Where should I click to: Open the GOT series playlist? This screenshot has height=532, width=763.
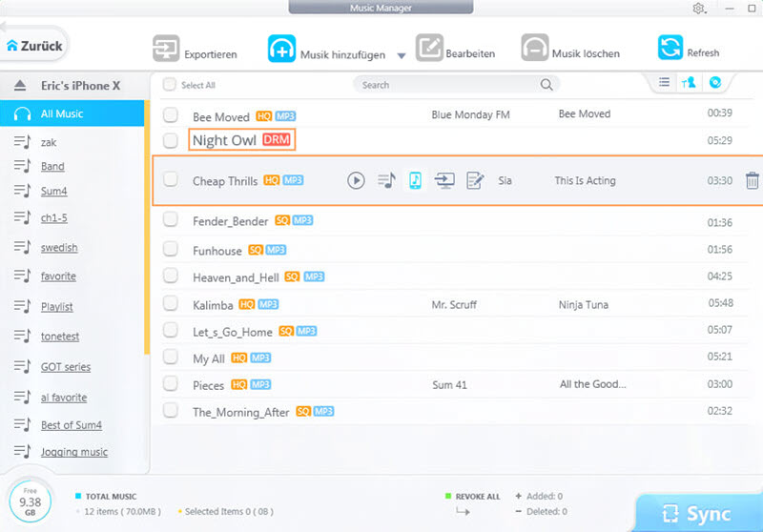point(65,367)
